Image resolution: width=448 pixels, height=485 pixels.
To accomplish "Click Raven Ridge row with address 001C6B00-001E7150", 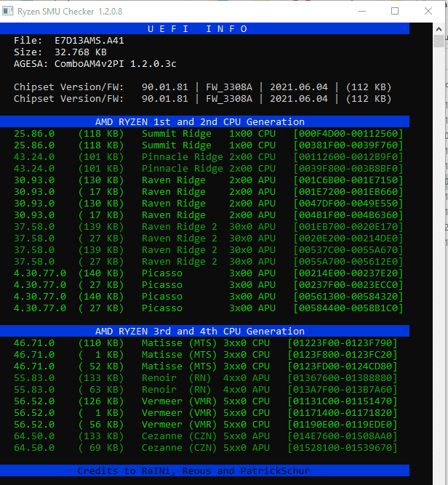I will click(208, 180).
